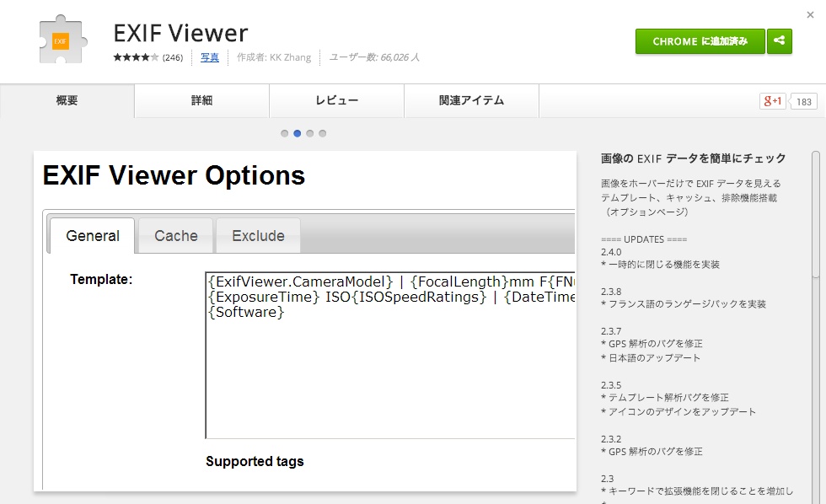Click the share icon button
The width and height of the screenshot is (826, 504).
pos(779,41)
